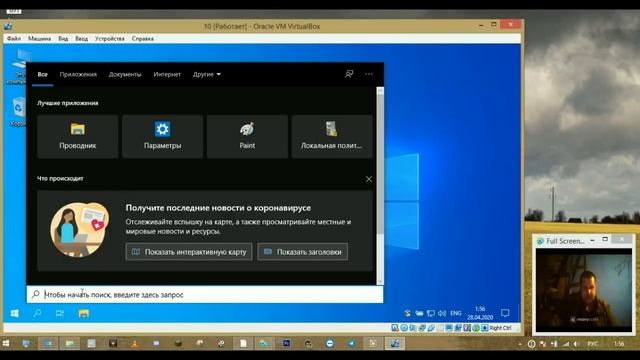
Task: Open File Explorer on guest taskbar
Action: click(x=84, y=313)
